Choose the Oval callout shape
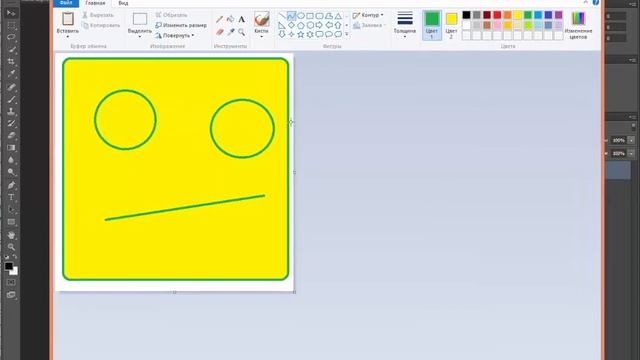640x360 pixels. point(329,34)
